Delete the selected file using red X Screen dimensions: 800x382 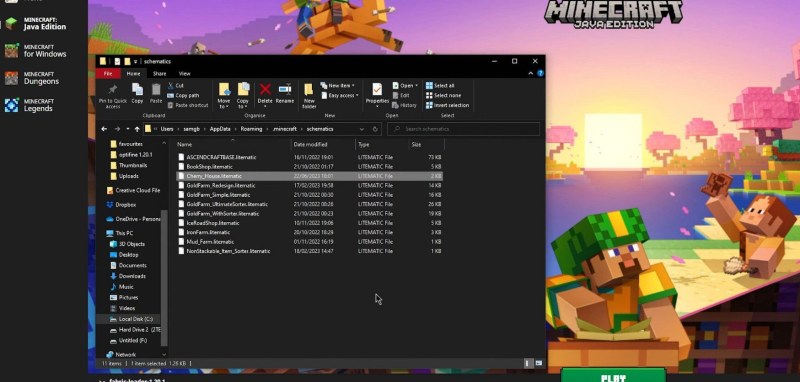(265, 93)
